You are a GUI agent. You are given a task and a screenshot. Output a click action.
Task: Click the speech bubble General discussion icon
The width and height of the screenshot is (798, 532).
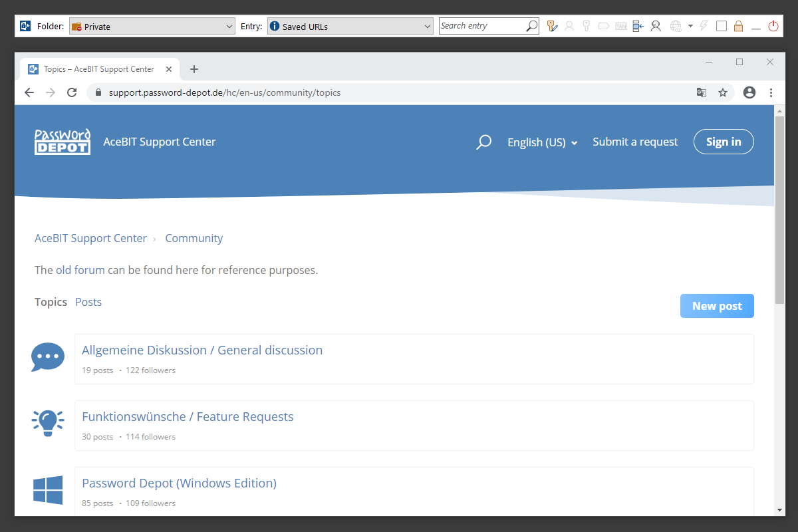[48, 358]
